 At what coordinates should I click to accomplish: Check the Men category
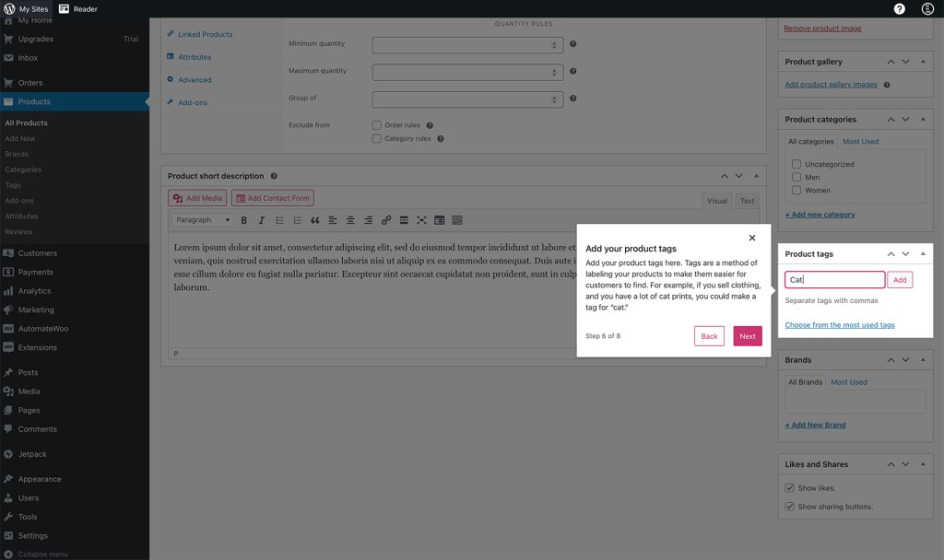(796, 178)
